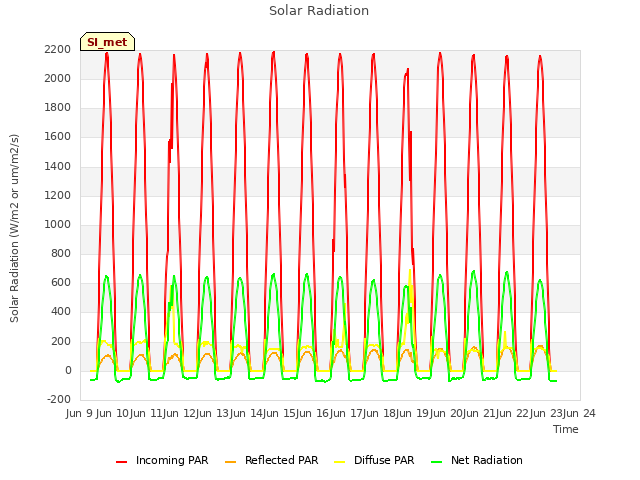This screenshot has width=640, height=480.
Task: Click the Jun 15 x-axis date label
Action: click(281, 413)
